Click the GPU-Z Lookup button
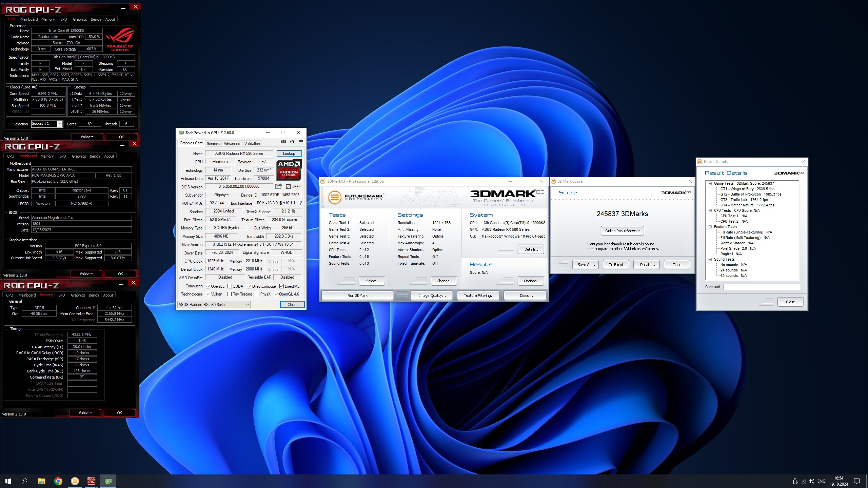 (x=289, y=154)
